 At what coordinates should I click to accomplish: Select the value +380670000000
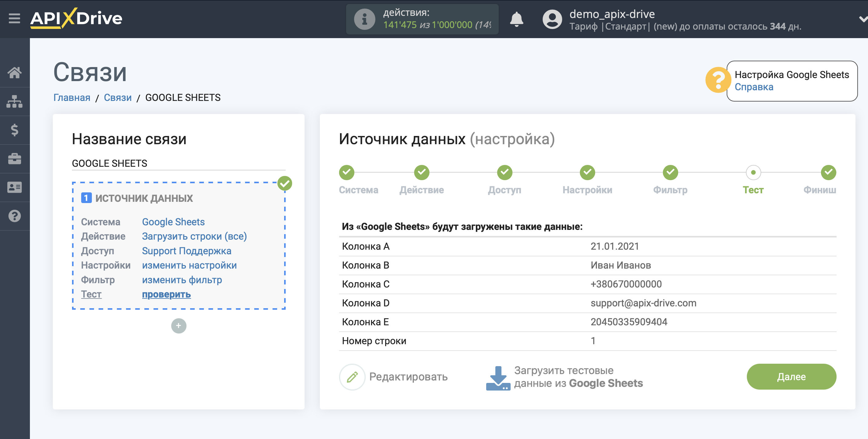coord(626,284)
